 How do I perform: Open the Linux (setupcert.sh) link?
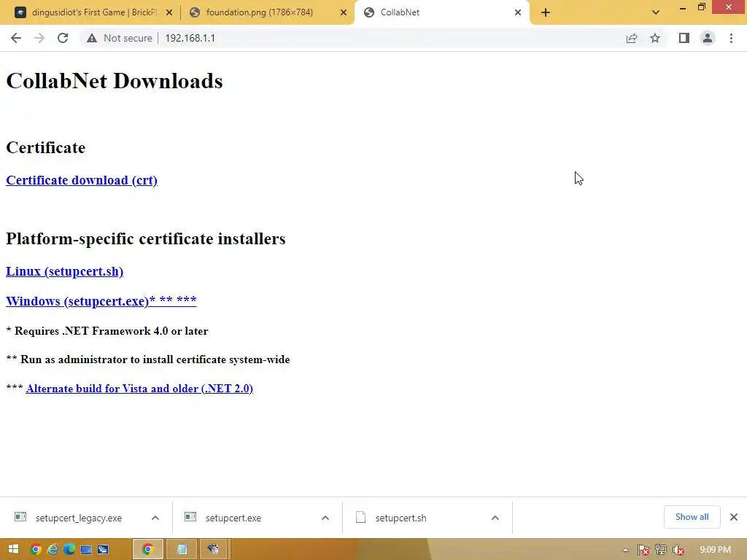64,271
